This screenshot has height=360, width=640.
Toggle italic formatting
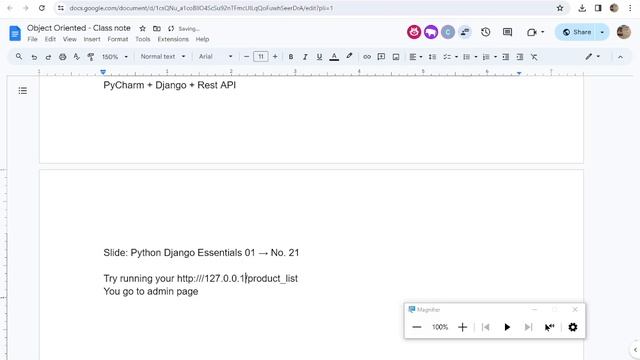click(x=305, y=57)
